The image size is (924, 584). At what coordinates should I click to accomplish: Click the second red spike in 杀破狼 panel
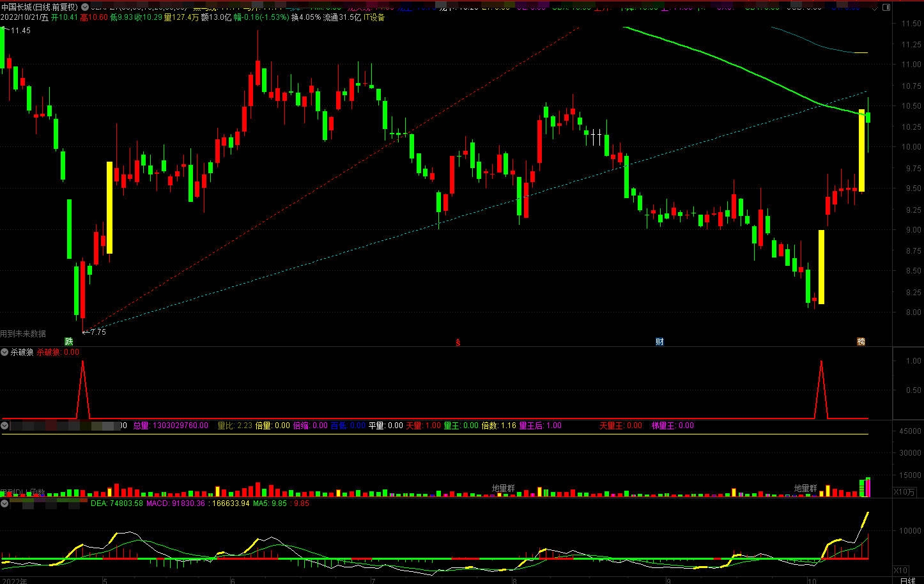click(x=821, y=388)
